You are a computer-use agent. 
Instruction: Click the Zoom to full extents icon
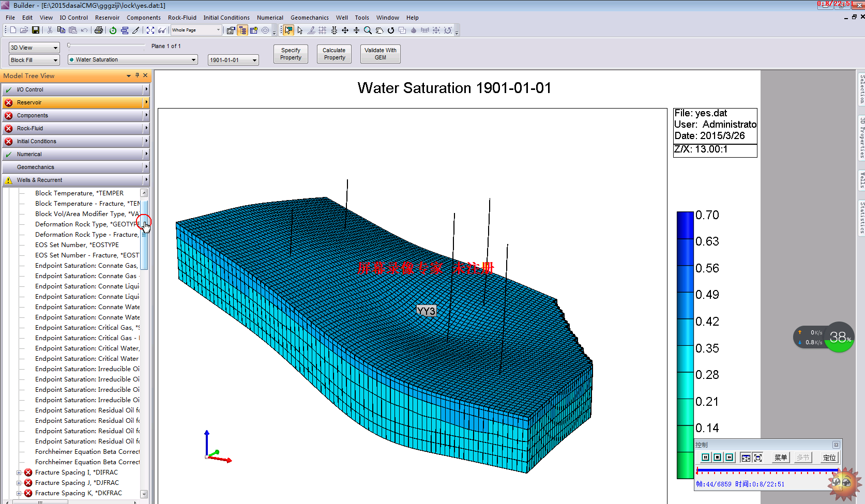(150, 30)
